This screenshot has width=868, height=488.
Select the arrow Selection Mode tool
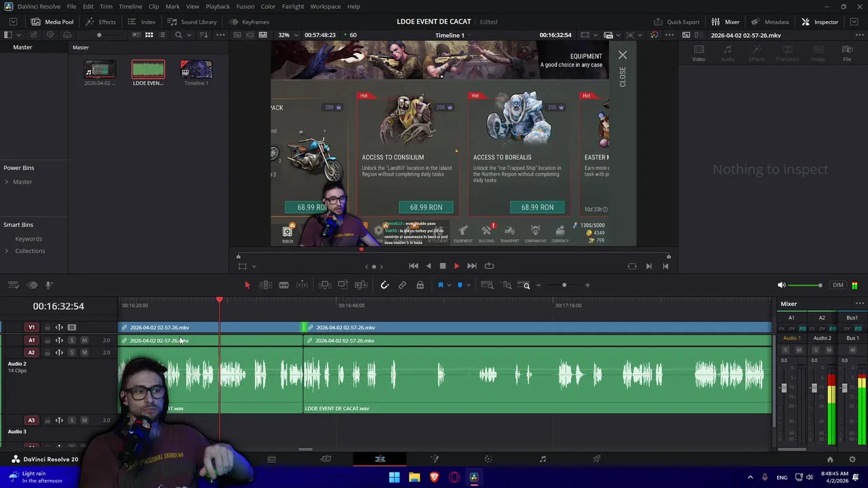tap(247, 285)
